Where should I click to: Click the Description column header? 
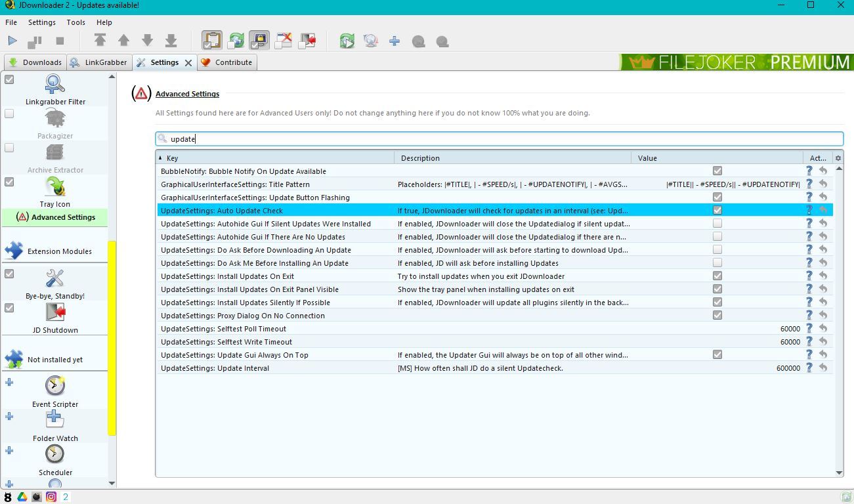pyautogui.click(x=513, y=157)
